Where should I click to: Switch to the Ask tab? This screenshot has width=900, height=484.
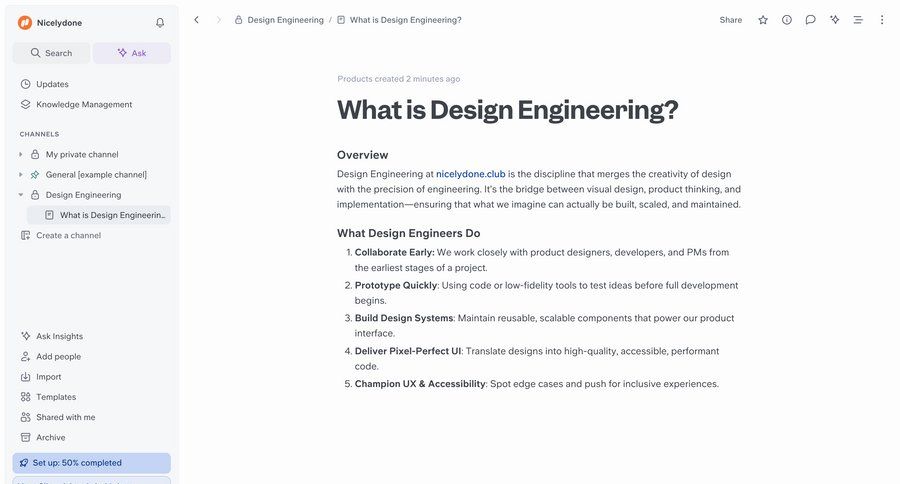point(132,53)
